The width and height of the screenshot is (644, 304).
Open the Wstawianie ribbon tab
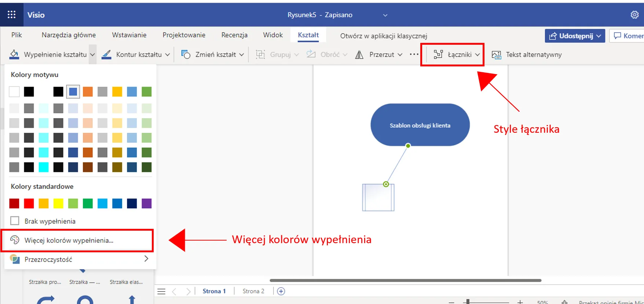[129, 35]
